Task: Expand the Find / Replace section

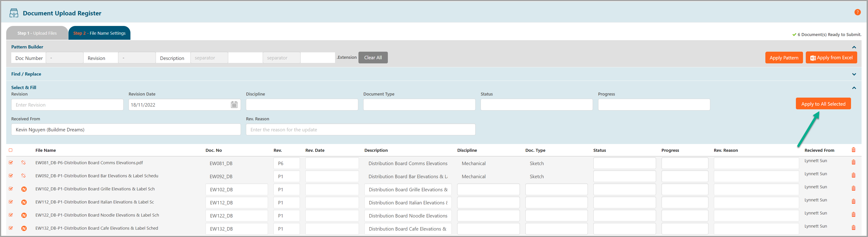Action: 854,74
